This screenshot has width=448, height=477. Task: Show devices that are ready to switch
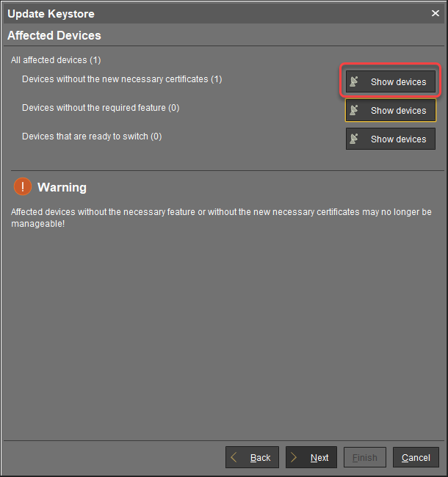coord(391,139)
